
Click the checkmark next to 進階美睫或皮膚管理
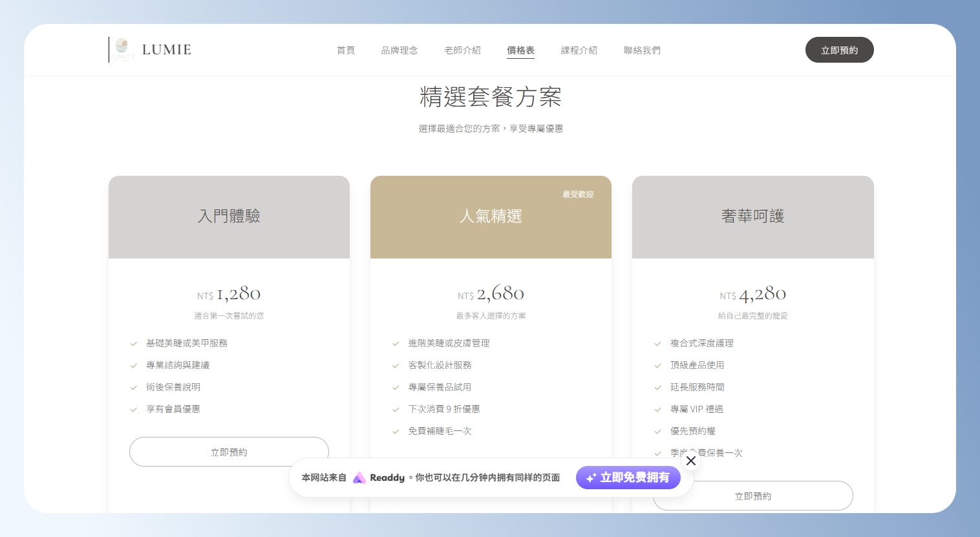396,344
